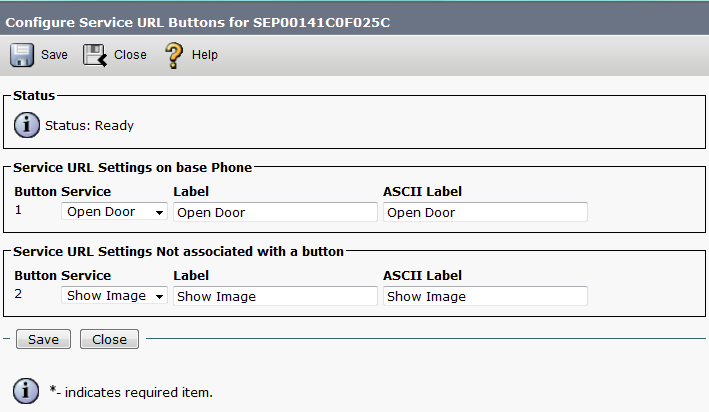Click the Help text in the top toolbar

point(204,55)
